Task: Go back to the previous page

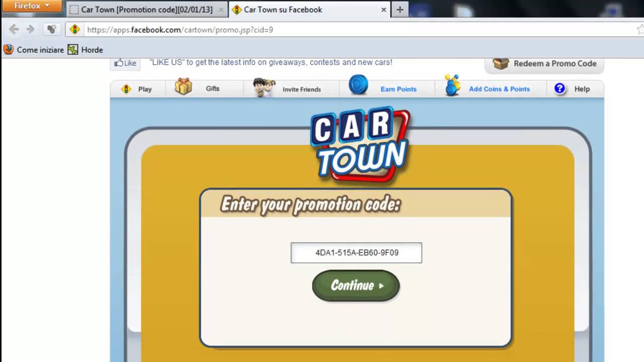Action: coord(14,30)
